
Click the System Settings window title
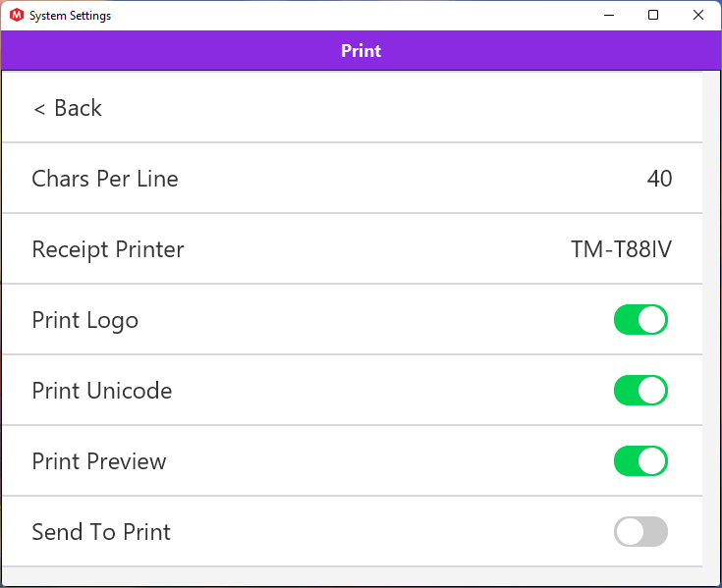(70, 16)
